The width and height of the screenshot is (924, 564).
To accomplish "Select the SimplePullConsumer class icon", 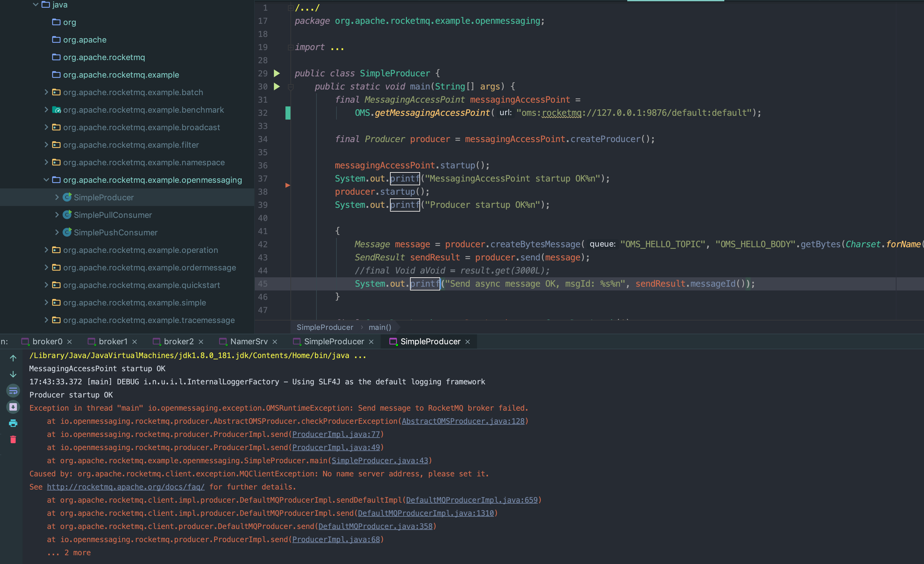I will pyautogui.click(x=67, y=214).
